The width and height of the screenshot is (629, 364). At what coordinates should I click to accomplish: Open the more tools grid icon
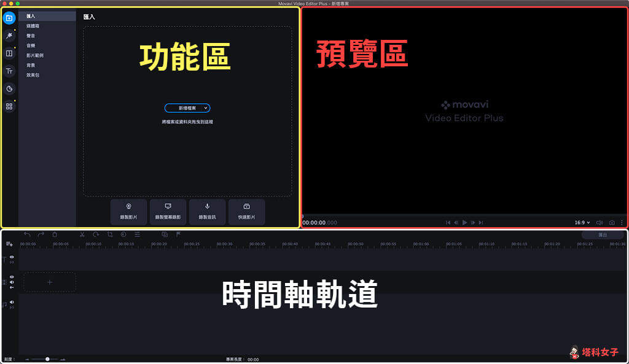[9, 106]
